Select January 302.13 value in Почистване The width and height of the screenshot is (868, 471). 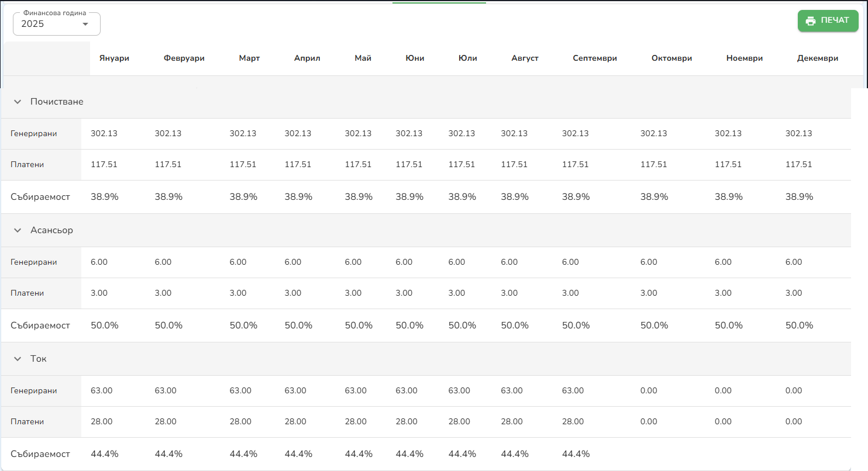coord(104,134)
